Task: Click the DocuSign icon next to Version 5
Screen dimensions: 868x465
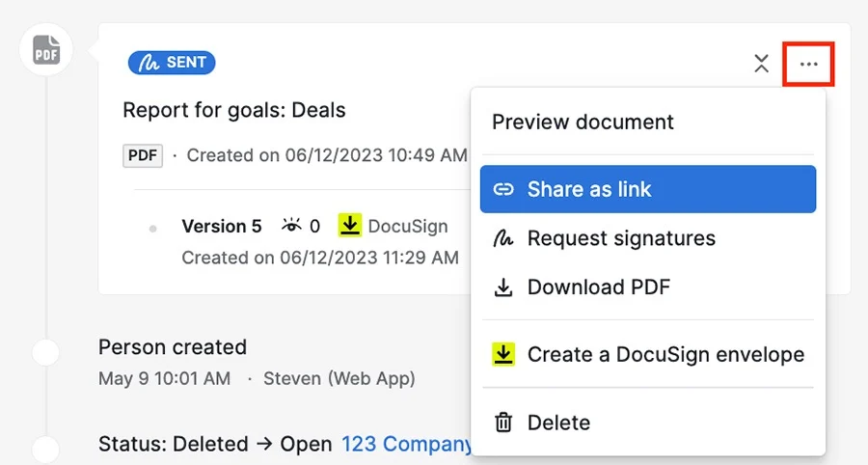Action: [350, 226]
